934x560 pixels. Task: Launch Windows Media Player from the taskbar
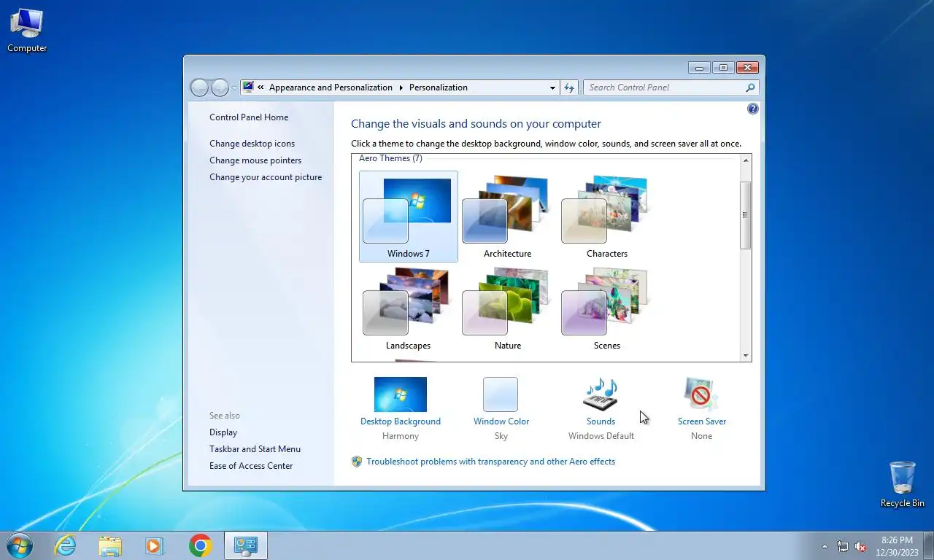tap(155, 545)
